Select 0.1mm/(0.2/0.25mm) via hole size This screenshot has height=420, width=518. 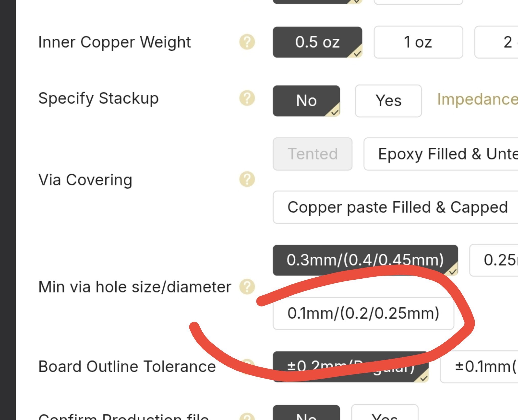click(363, 314)
